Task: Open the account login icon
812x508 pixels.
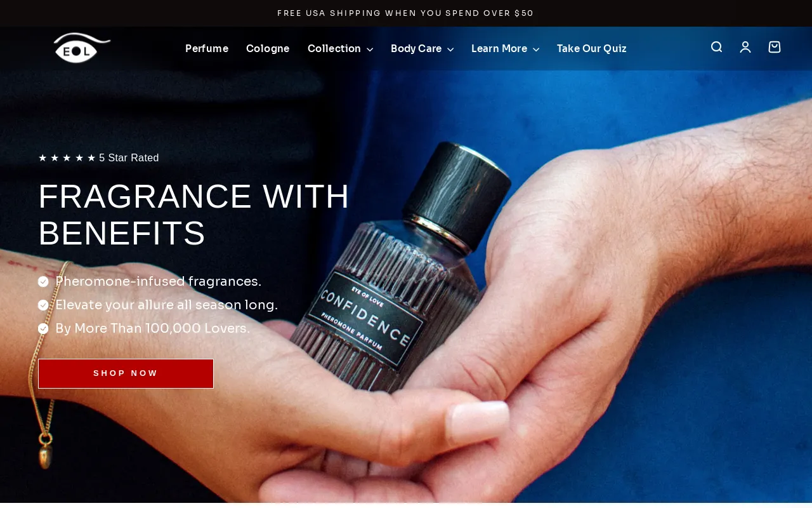Action: pyautogui.click(x=745, y=47)
